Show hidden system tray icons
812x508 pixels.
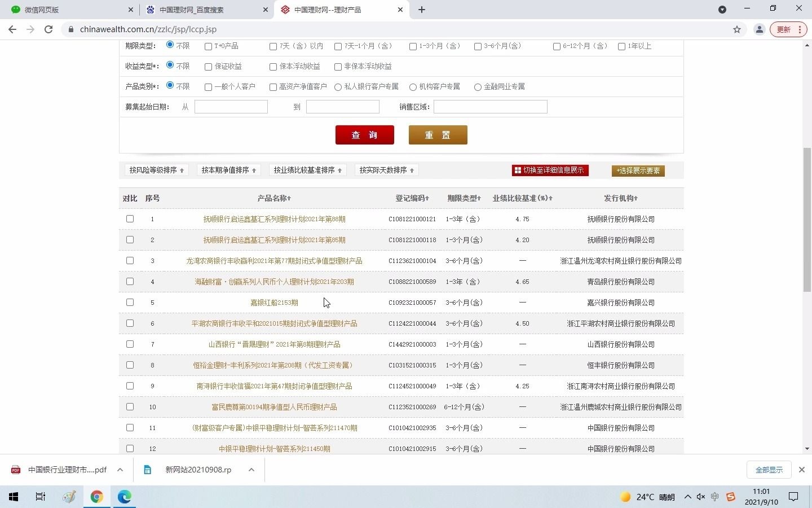[x=687, y=497]
